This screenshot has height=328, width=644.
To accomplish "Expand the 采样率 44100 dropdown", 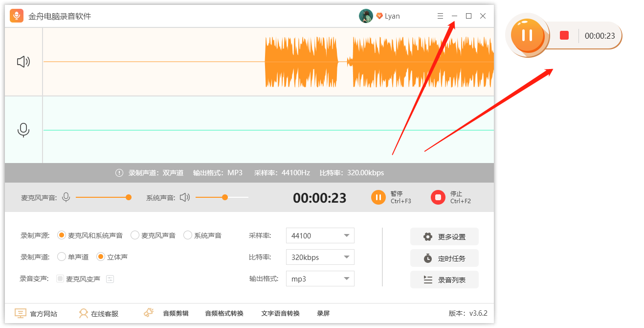I will click(x=320, y=235).
